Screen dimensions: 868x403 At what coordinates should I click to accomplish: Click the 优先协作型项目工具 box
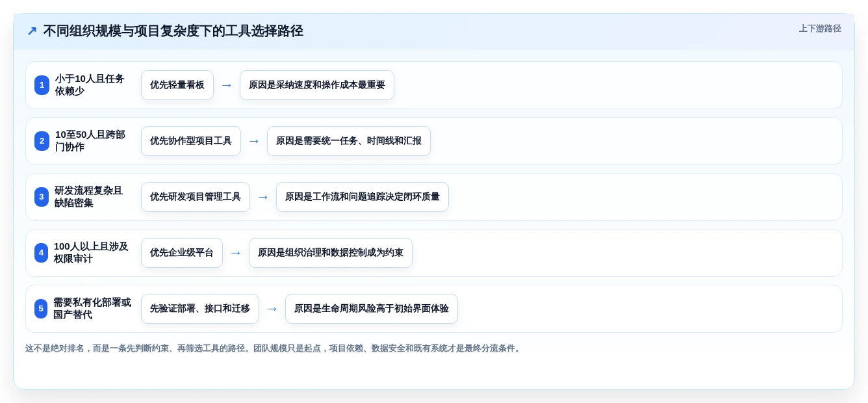pos(191,141)
